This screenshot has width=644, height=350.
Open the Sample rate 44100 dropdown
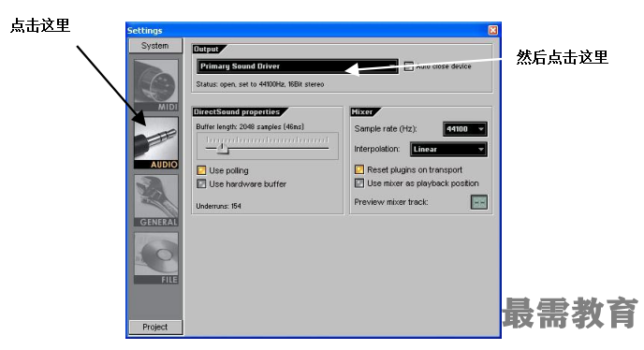(465, 129)
